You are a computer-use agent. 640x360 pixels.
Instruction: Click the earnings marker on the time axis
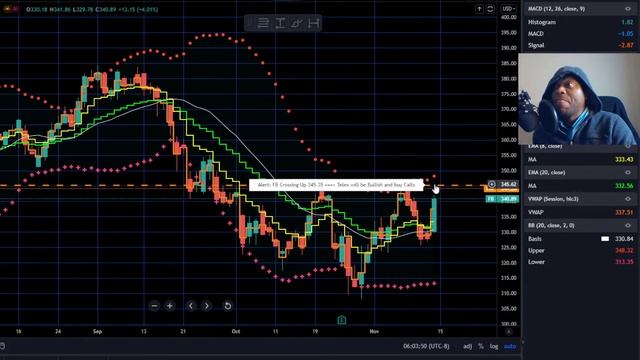click(342, 320)
